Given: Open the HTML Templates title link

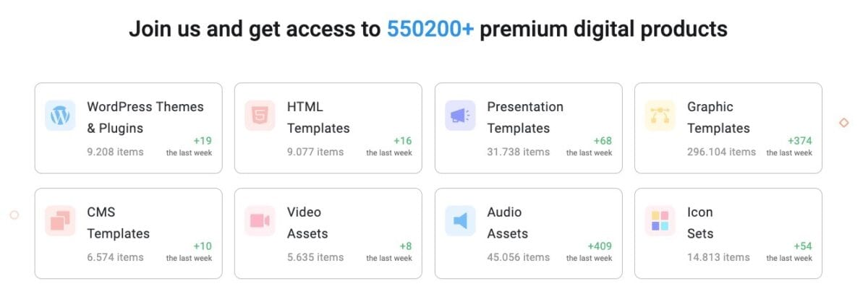Looking at the screenshot, I should (x=318, y=117).
